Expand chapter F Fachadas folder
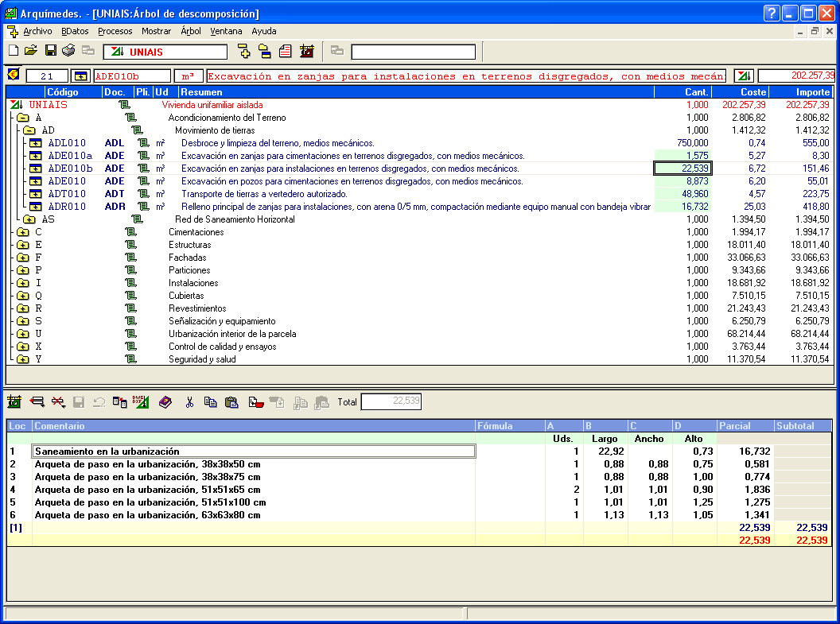The height and width of the screenshot is (624, 840). click(x=22, y=258)
